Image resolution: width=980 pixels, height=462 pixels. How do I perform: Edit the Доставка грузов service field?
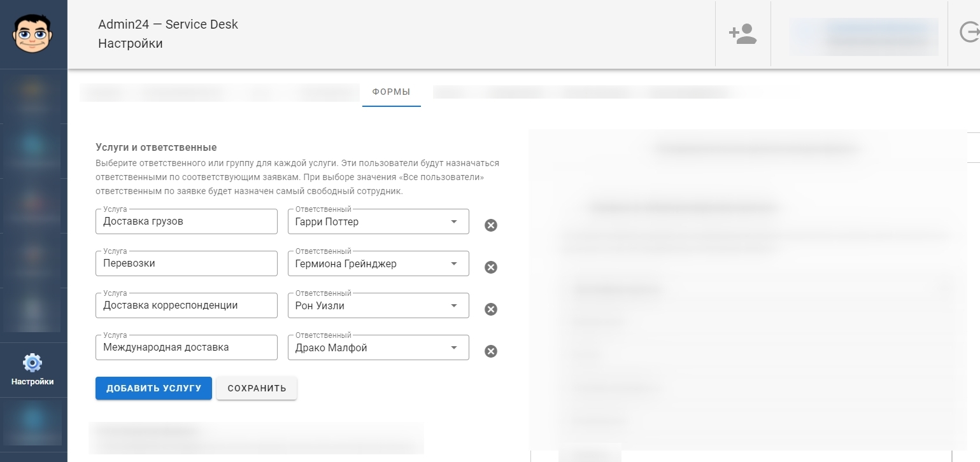click(187, 221)
